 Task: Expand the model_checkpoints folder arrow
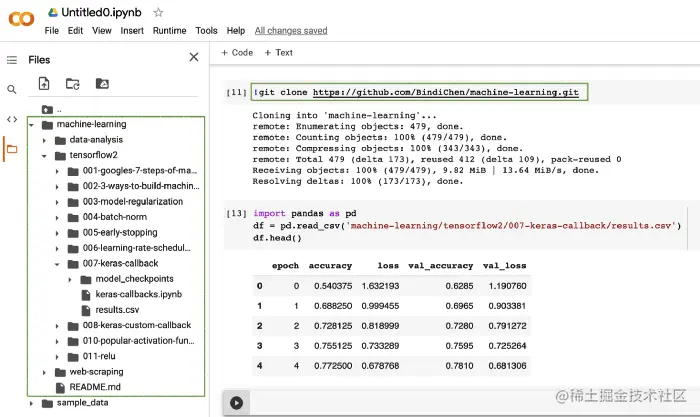click(x=70, y=279)
